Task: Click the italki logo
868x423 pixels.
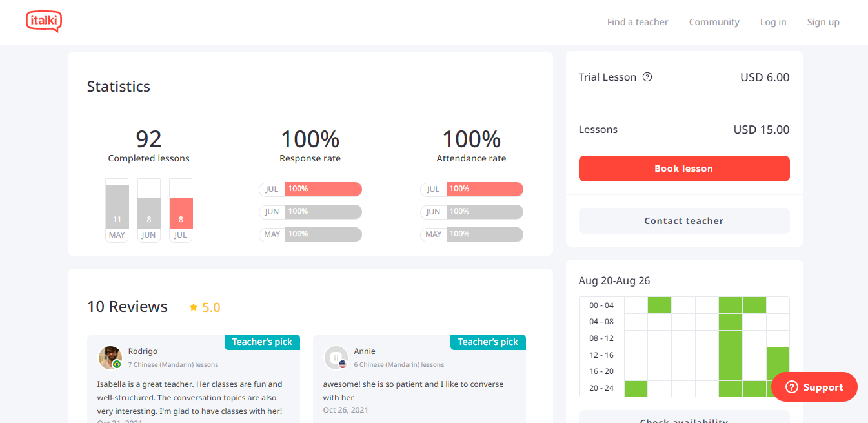Action: (44, 21)
